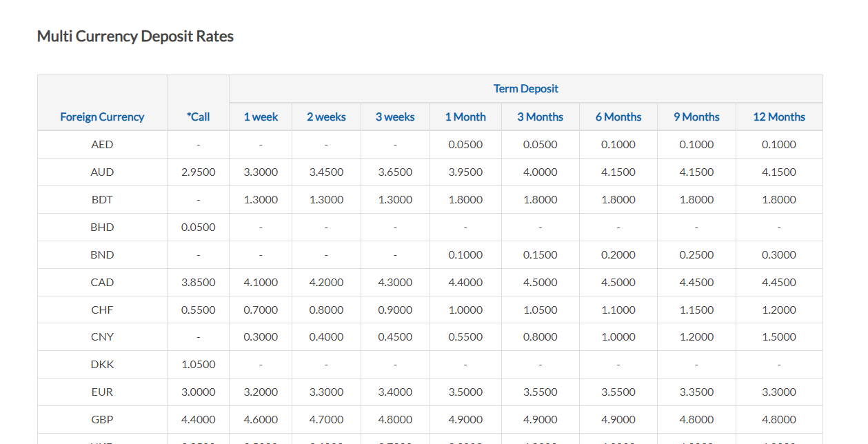Screen dimensions: 868x444
Task: Click the GBP currency row label
Action: point(102,419)
